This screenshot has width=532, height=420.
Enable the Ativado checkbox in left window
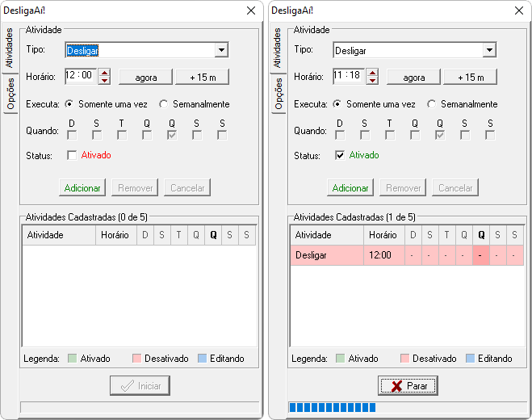click(x=72, y=155)
